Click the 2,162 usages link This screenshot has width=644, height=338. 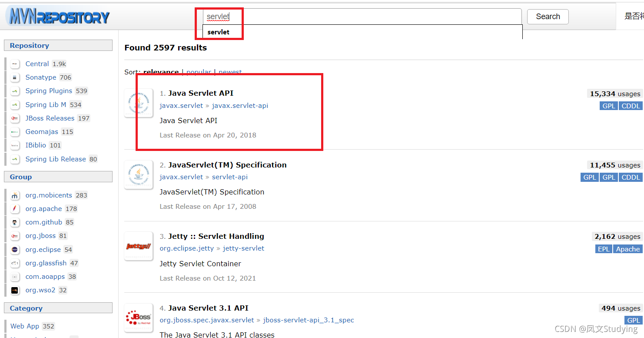[x=617, y=237]
